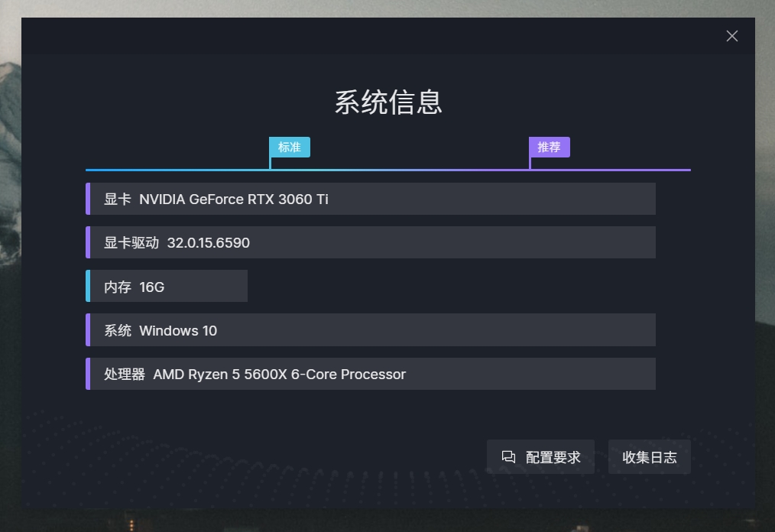This screenshot has height=532, width=775.
Task: Open the 配置要求 requirements page
Action: point(553,457)
